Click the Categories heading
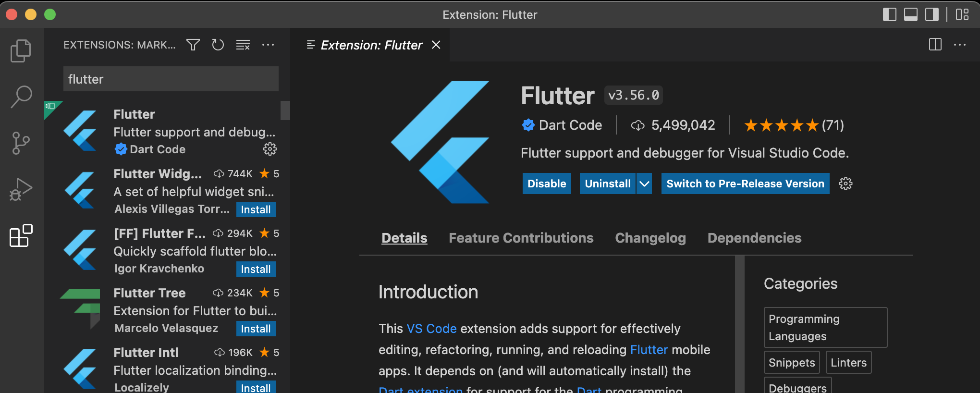Viewport: 980px width, 393px height. pos(800,283)
